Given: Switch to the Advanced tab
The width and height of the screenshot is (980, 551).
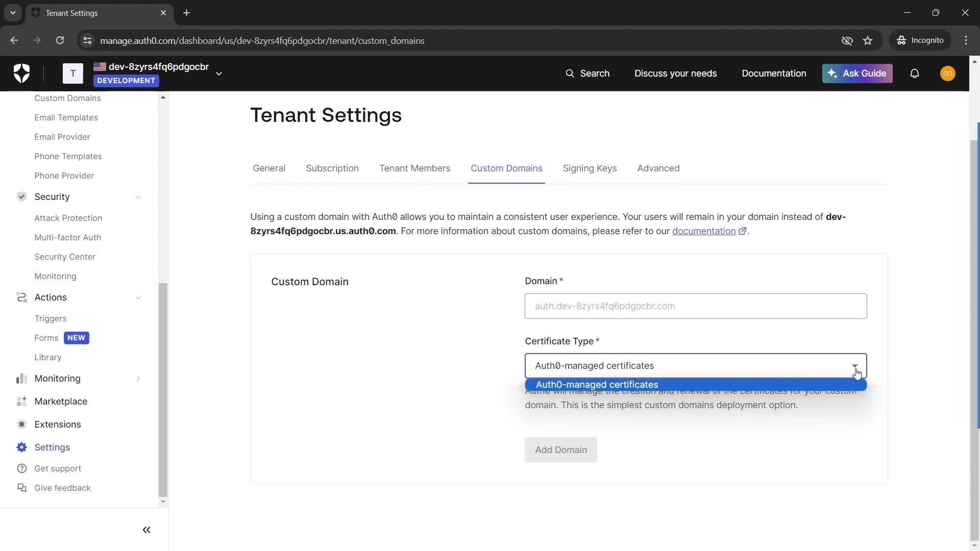Looking at the screenshot, I should pos(658,168).
